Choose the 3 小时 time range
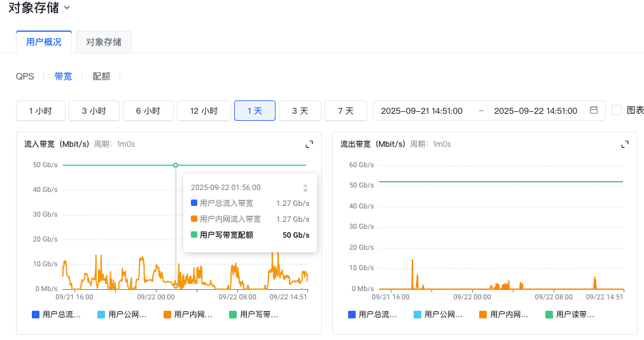The image size is (644, 340). pos(94,111)
